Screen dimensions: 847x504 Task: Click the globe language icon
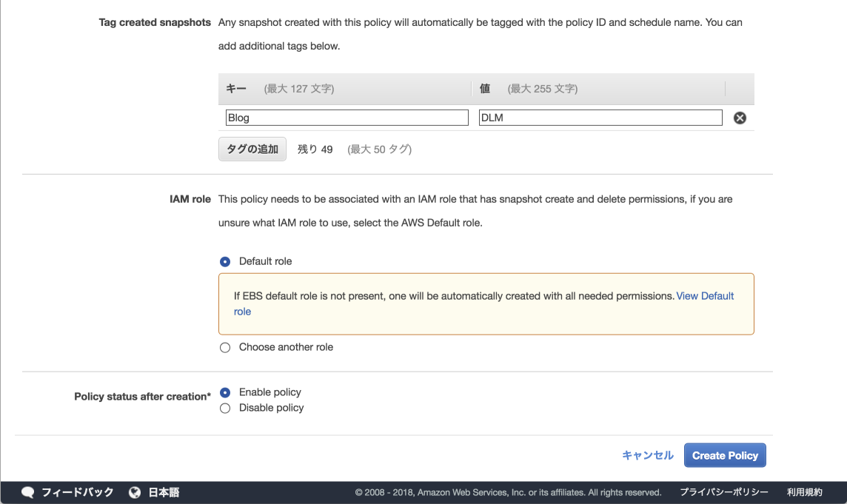(134, 491)
